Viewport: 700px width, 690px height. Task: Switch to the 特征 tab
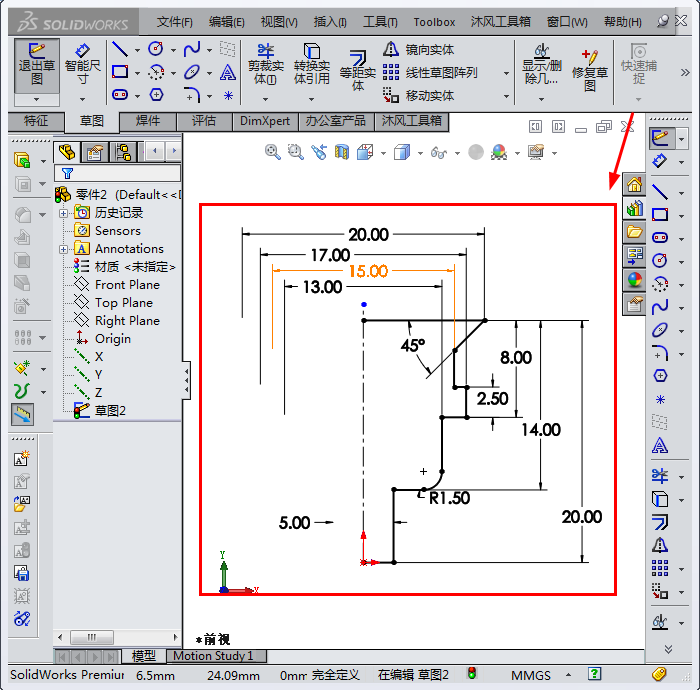point(35,121)
